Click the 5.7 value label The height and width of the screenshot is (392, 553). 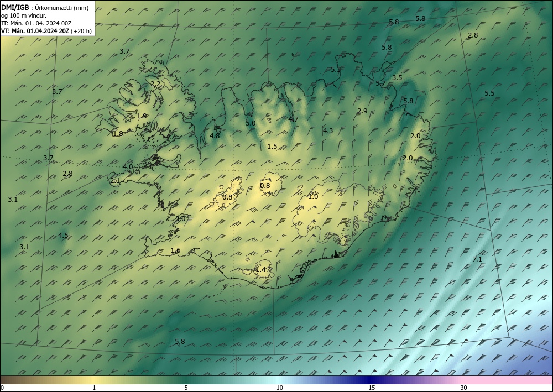(380, 83)
